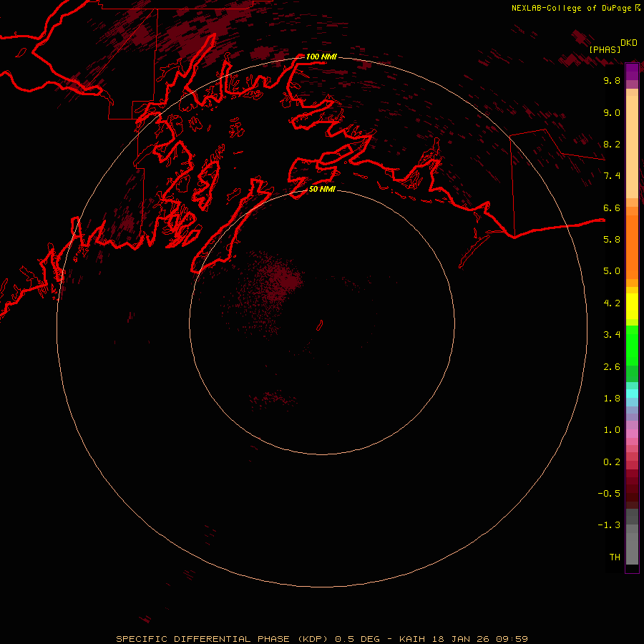
Task: Click the 4.2 legend value
Action: pos(612,303)
